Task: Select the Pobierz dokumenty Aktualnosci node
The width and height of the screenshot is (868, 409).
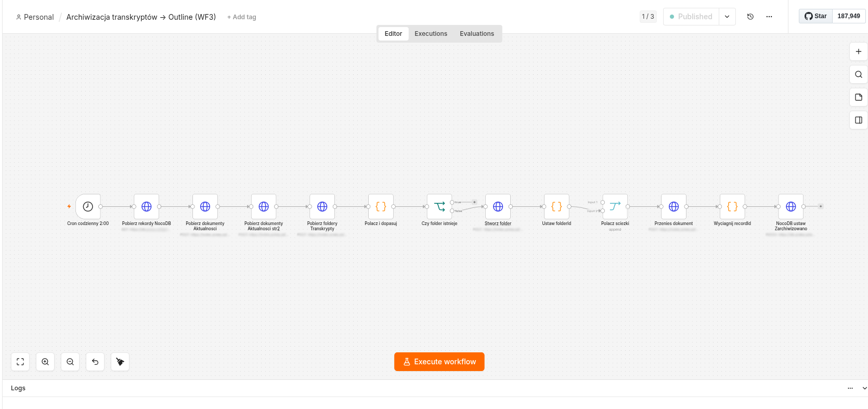Action: [205, 206]
